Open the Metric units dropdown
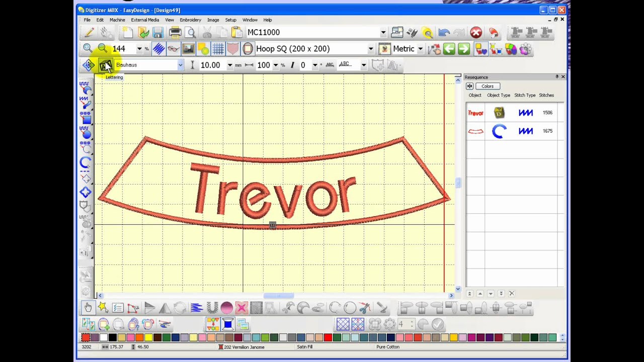This screenshot has width=644, height=362. 420,49
